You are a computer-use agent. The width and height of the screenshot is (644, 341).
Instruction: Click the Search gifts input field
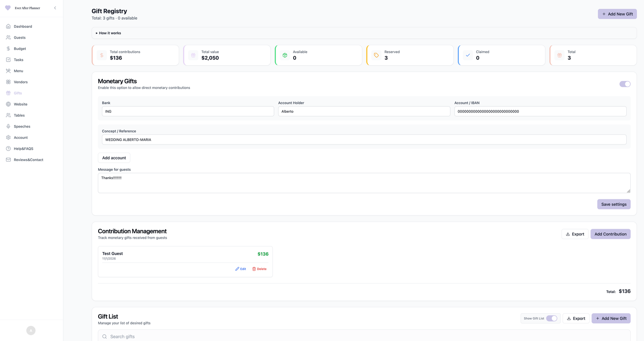(x=362, y=337)
